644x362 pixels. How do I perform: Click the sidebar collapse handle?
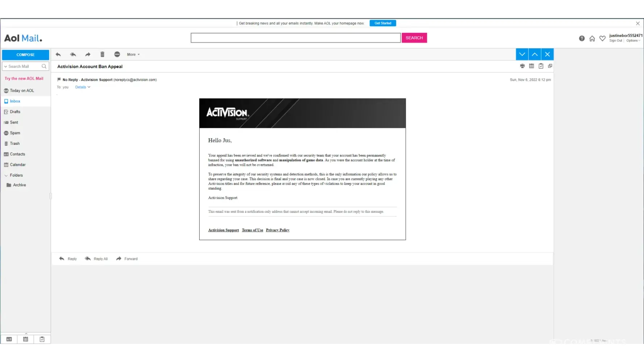click(51, 196)
